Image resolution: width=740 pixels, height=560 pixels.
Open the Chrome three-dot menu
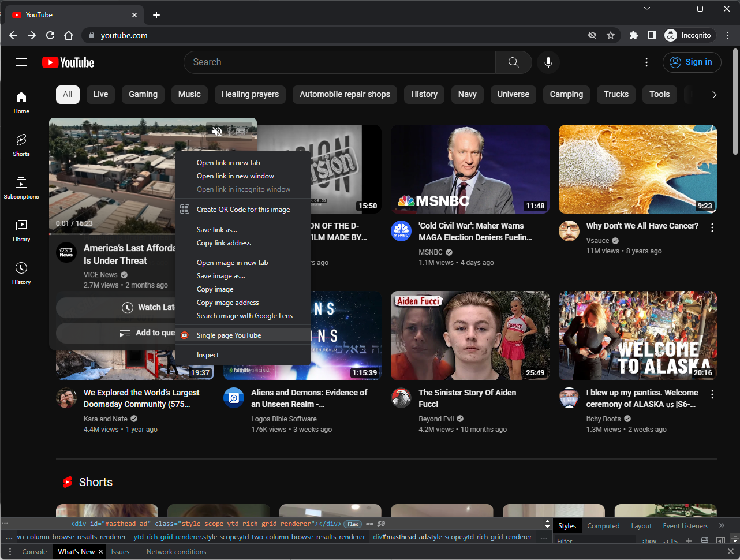click(x=728, y=35)
